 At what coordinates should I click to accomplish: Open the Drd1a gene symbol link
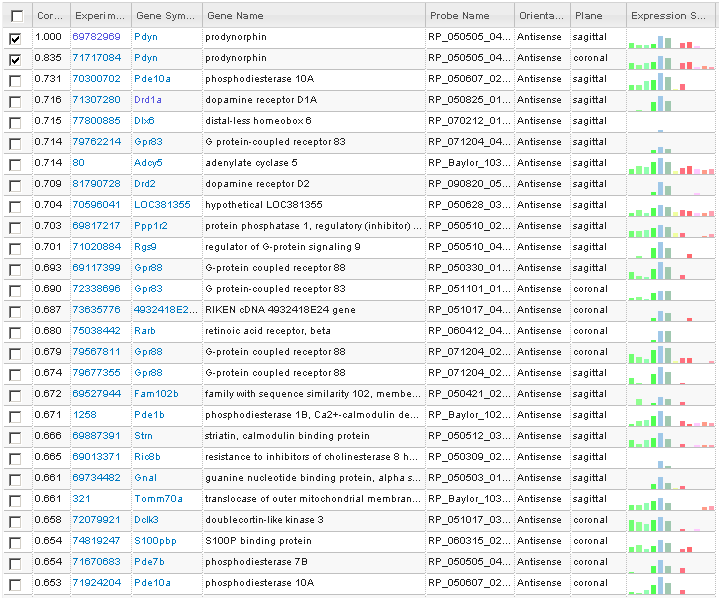coord(148,100)
